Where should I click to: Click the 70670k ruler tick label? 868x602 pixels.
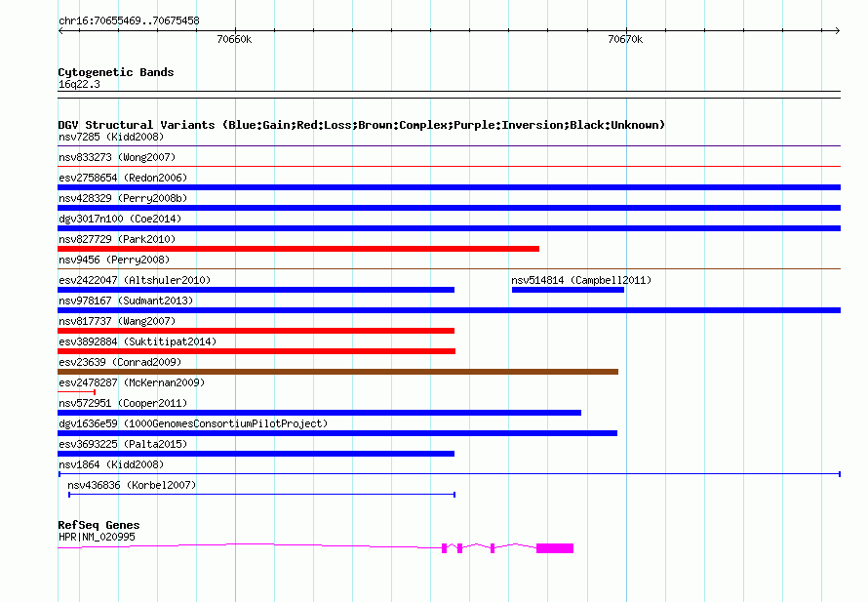[x=625, y=39]
